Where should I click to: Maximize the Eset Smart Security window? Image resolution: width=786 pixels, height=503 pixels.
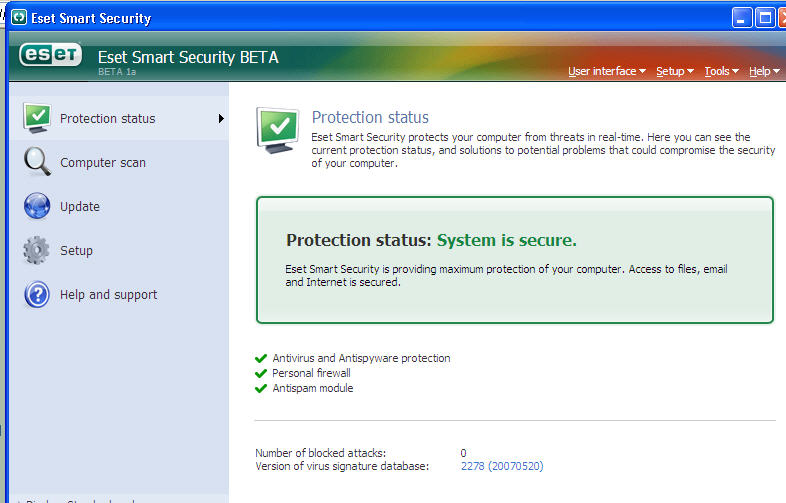click(765, 18)
